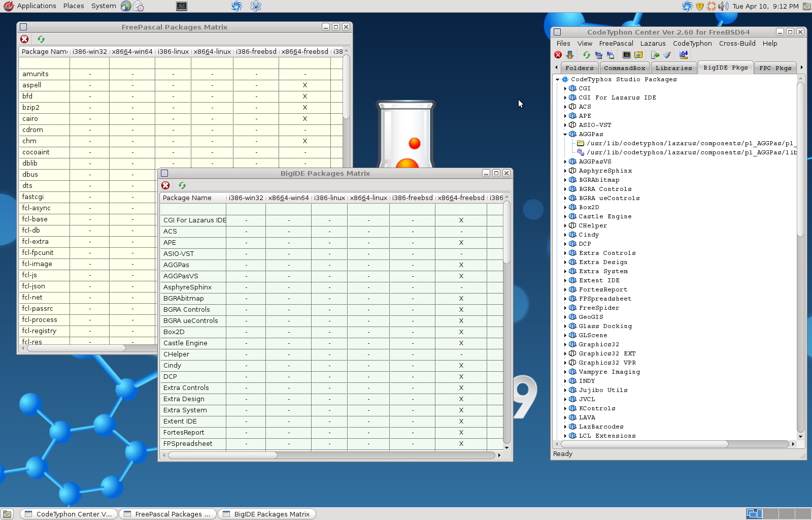
Task: Click tab scroll right arrow in CodeTyphon Center
Action: point(801,68)
